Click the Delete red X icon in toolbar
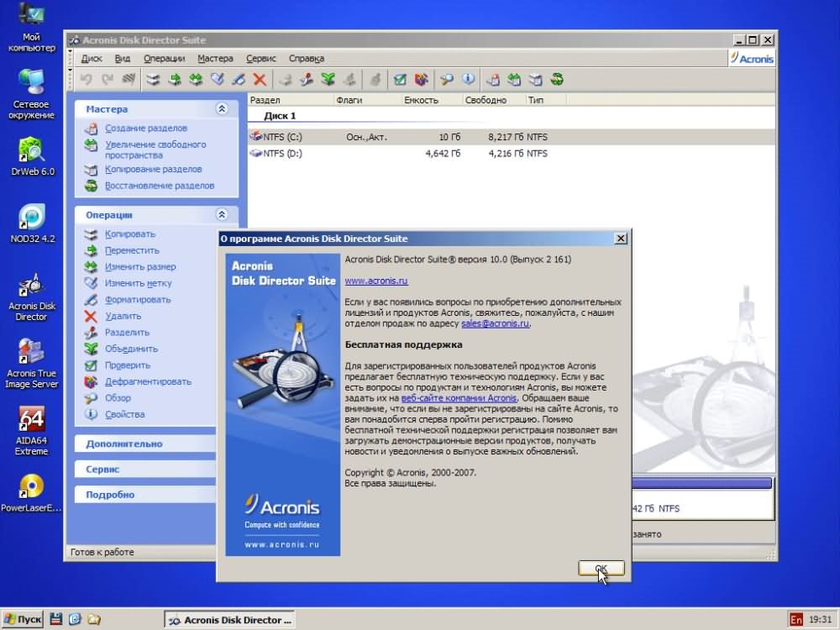This screenshot has width=840, height=630. click(260, 80)
